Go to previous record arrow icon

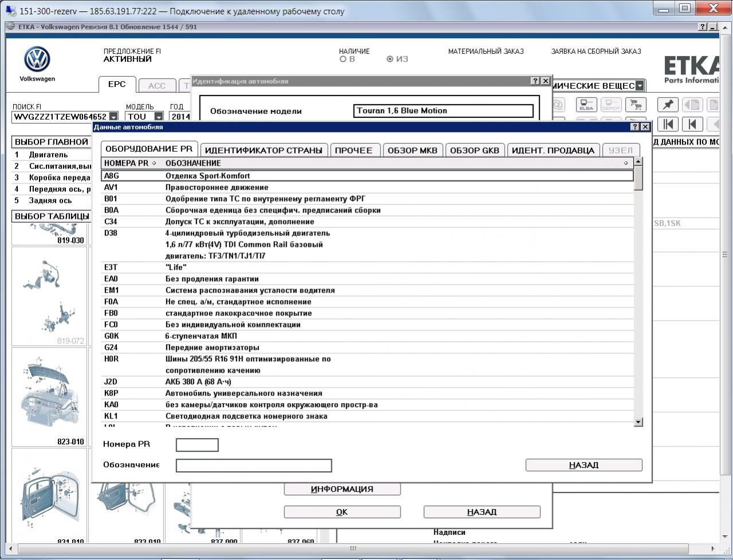coord(692,124)
